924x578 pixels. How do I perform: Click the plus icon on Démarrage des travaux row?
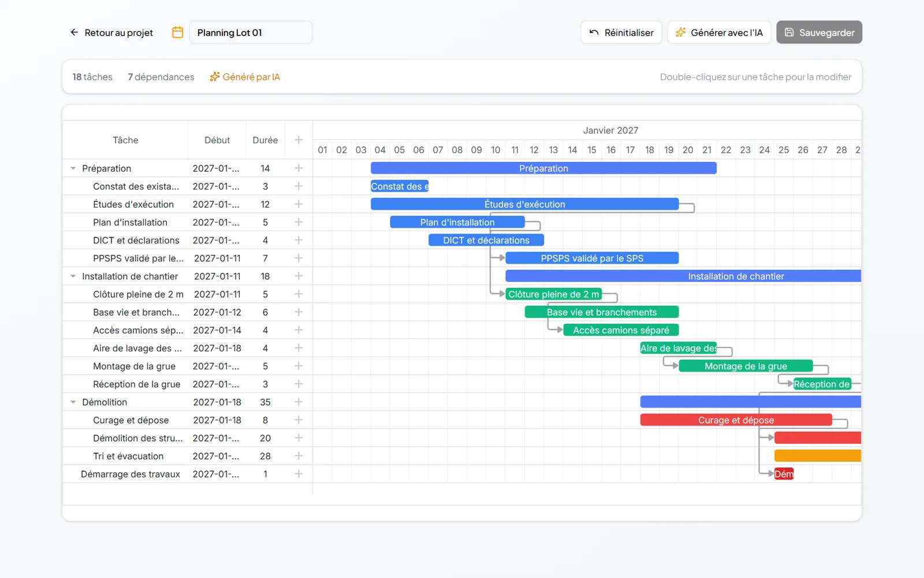[299, 474]
